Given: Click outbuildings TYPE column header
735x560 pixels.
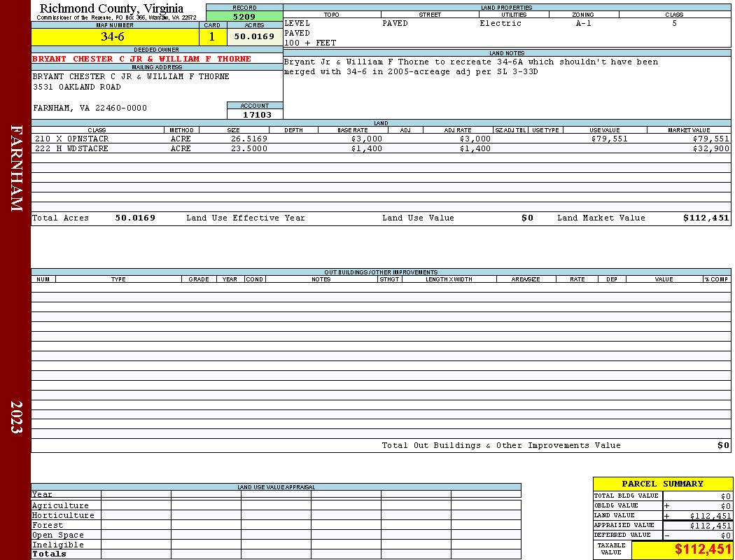Looking at the screenshot, I should [118, 279].
